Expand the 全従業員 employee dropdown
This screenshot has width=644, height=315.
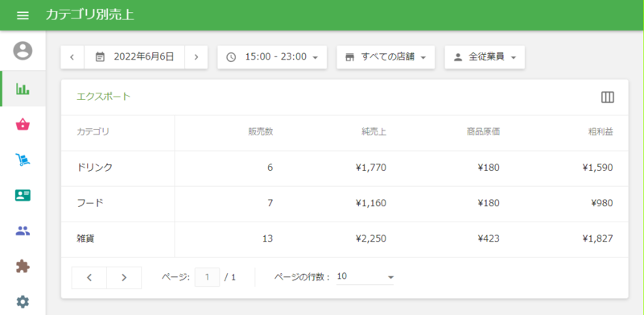point(485,57)
